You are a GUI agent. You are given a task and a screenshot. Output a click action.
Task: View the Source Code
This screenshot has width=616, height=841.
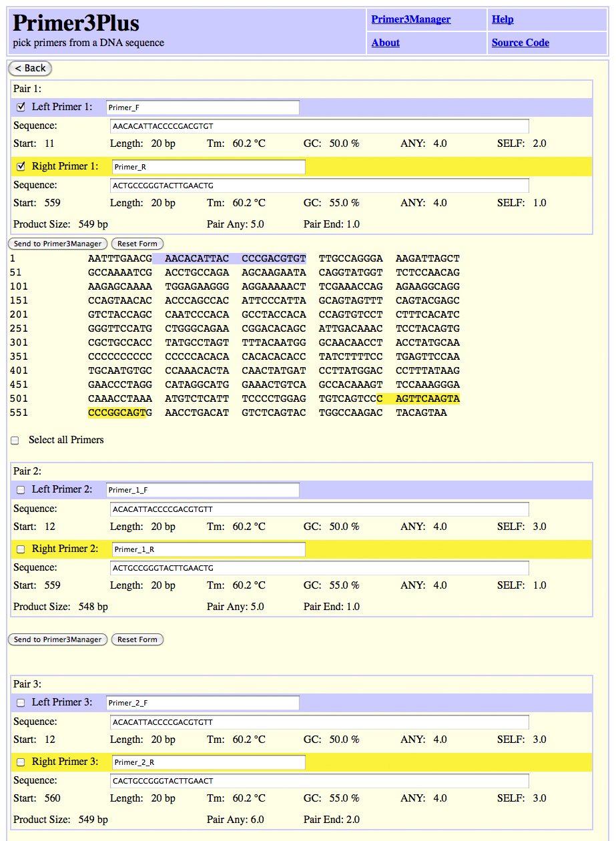pos(520,43)
